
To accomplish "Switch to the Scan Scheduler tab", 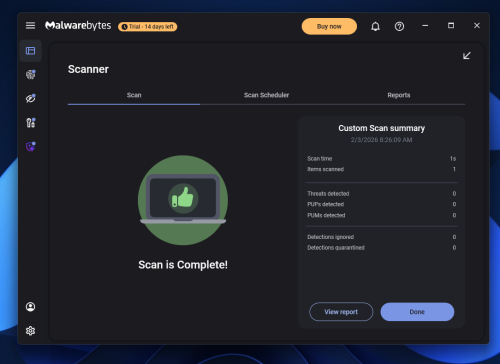I will pos(266,95).
